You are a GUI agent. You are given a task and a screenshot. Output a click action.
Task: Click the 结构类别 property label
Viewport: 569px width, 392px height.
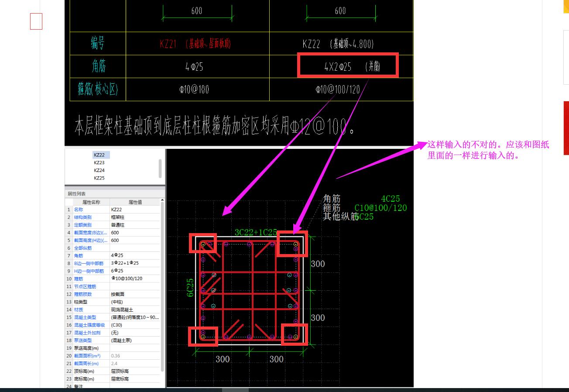point(82,217)
